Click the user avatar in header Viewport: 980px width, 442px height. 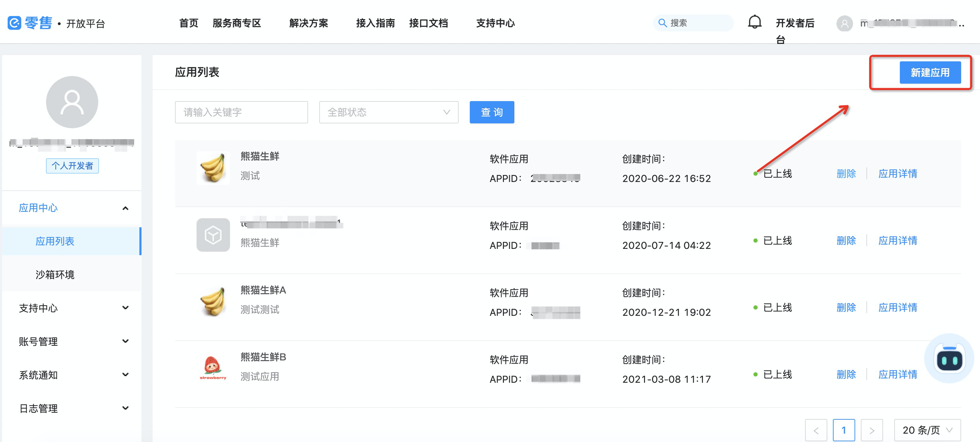click(x=844, y=24)
